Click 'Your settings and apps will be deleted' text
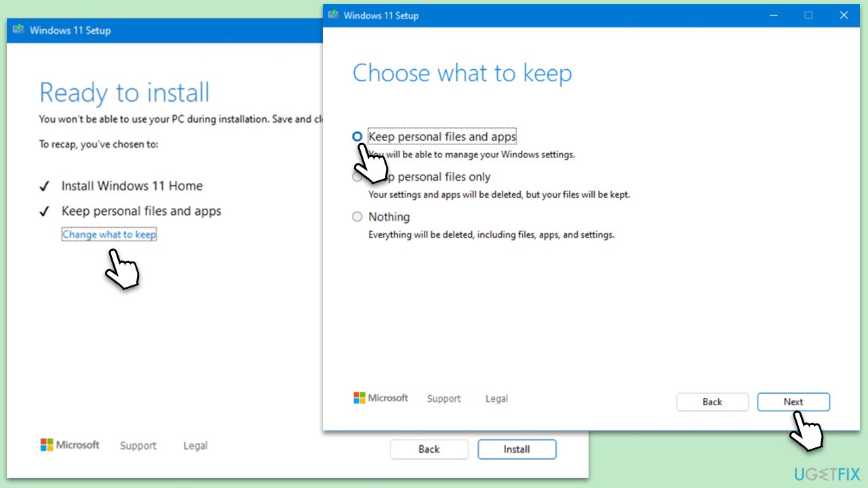The image size is (868, 488). pos(499,195)
